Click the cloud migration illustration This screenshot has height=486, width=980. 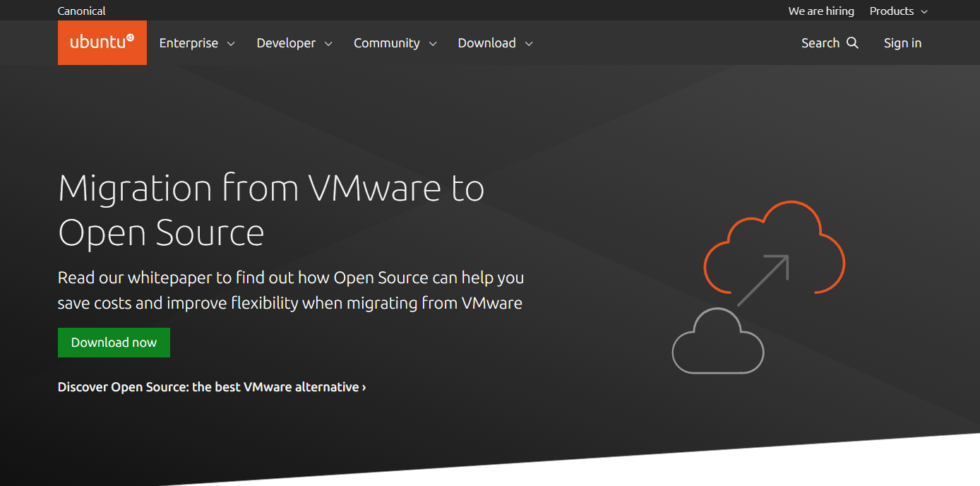pos(758,287)
